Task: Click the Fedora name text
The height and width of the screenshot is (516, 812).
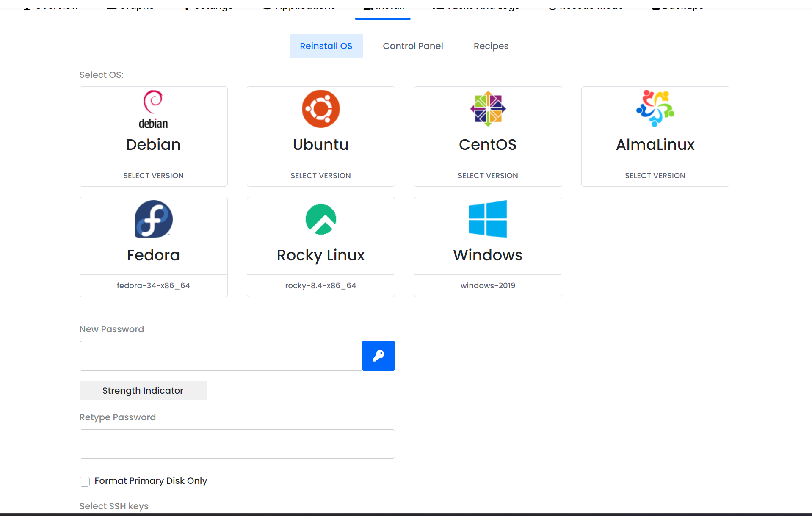Action: [153, 255]
